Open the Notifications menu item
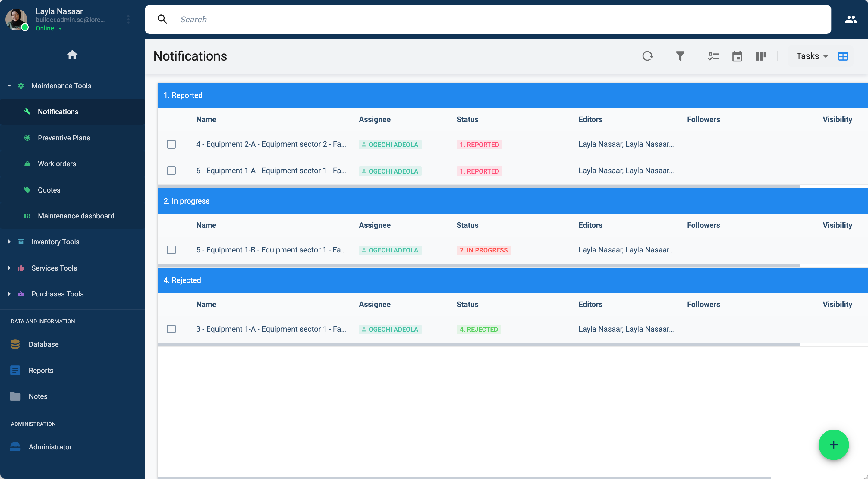The height and width of the screenshot is (479, 868). [x=72, y=111]
